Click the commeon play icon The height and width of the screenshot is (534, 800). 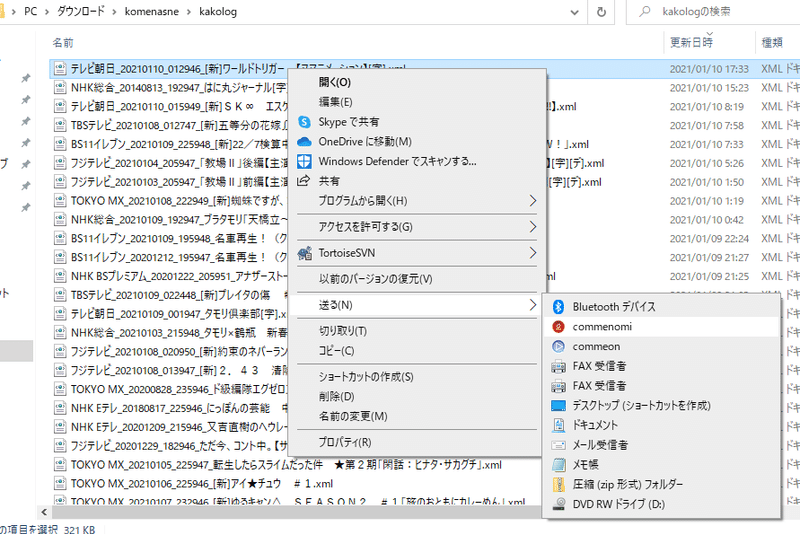coord(558,346)
